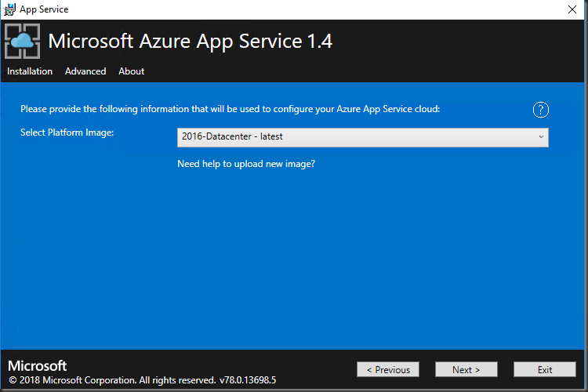Proceed with the Next button
Screen dimensions: 588x392
(x=466, y=369)
